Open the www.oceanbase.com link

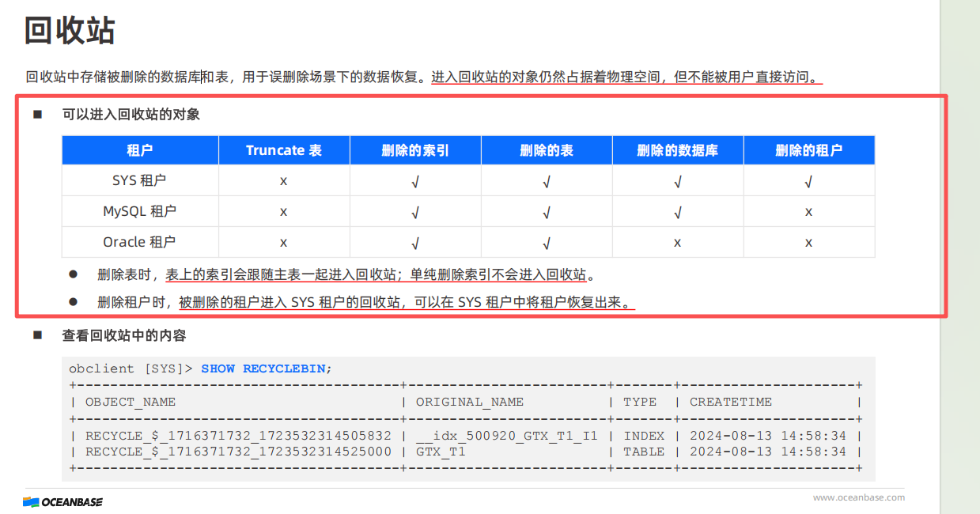[x=858, y=497]
